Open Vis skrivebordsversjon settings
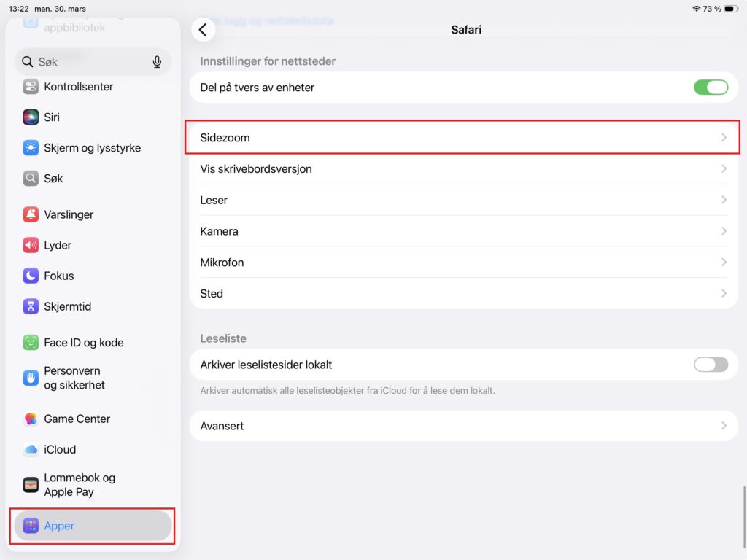This screenshot has width=747, height=560. point(463,168)
